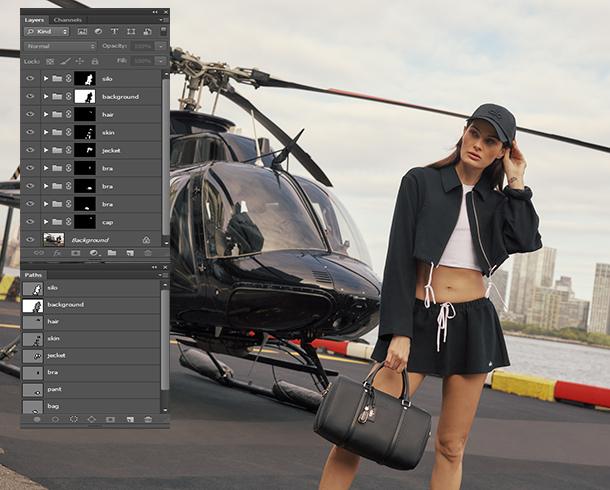Image resolution: width=610 pixels, height=490 pixels.
Task: Select the pant path
Action: click(91, 389)
